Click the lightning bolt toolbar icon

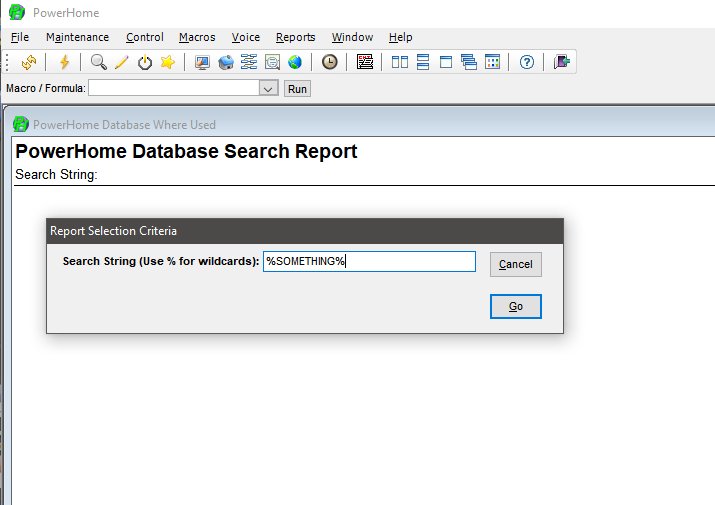(64, 62)
